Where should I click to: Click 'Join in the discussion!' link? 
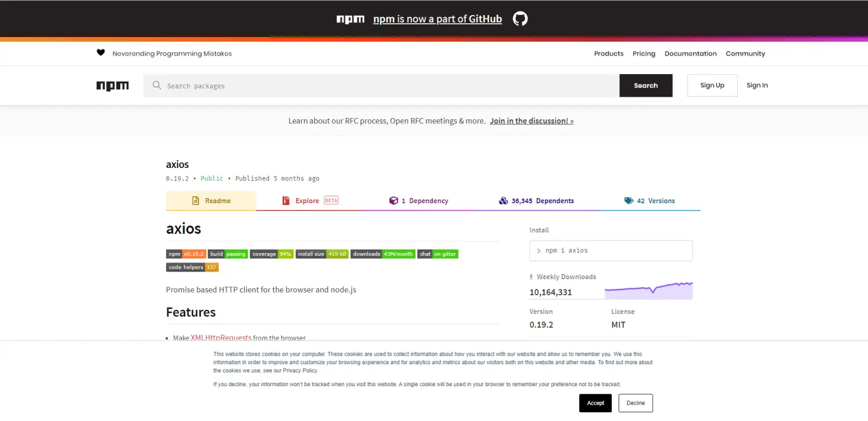(x=532, y=121)
